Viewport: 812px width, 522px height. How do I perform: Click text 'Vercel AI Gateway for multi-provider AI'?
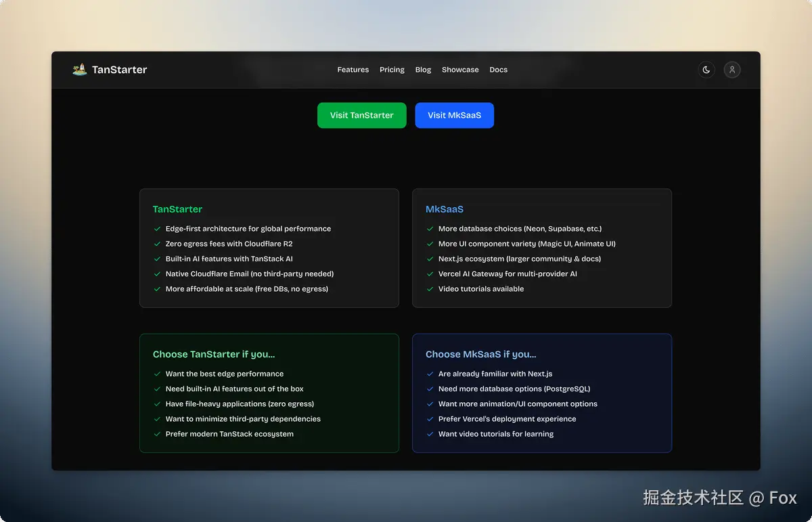508,274
